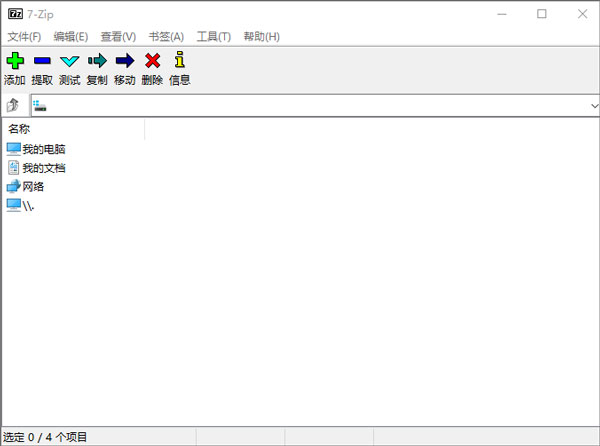Click the 复制 (Copy) arrow icon
This screenshot has height=446, width=600.
point(97,60)
